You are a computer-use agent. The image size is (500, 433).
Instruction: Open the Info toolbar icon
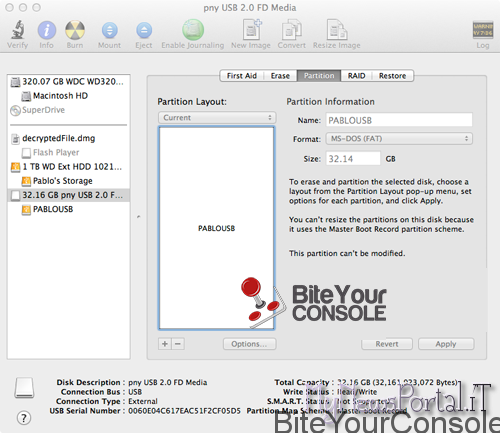[47, 30]
